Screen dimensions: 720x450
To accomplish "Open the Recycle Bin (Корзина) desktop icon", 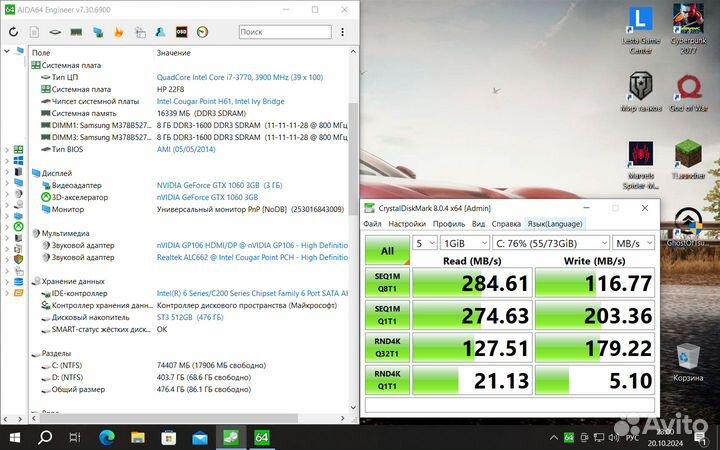I will tap(688, 360).
